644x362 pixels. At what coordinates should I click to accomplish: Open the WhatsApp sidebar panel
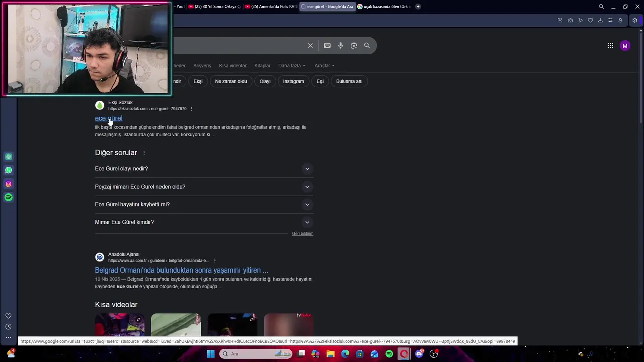click(8, 170)
